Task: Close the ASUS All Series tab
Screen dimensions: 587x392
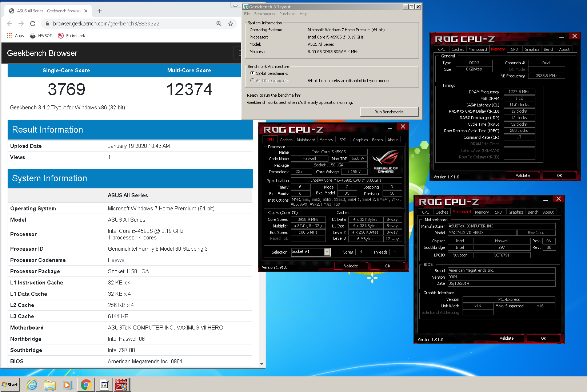Action: tap(86, 11)
